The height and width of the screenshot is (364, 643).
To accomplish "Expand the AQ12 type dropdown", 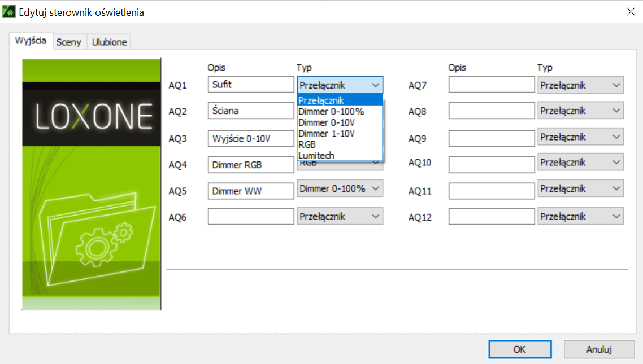I will (x=581, y=216).
